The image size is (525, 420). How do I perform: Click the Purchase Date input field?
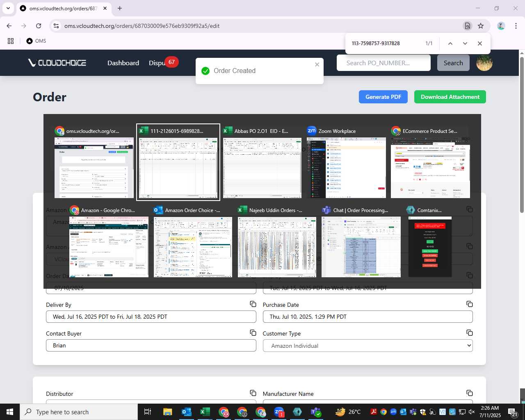[x=367, y=317]
